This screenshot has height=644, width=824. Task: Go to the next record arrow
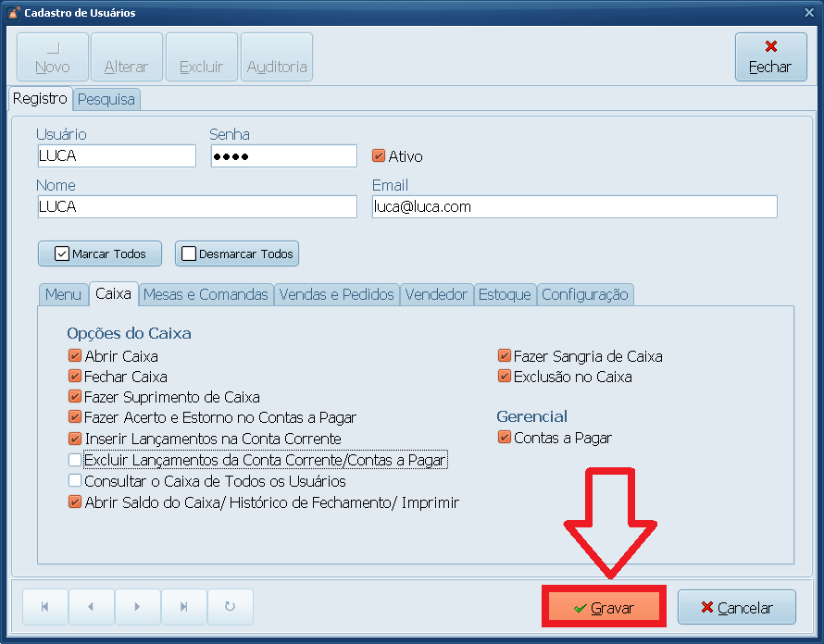[137, 607]
